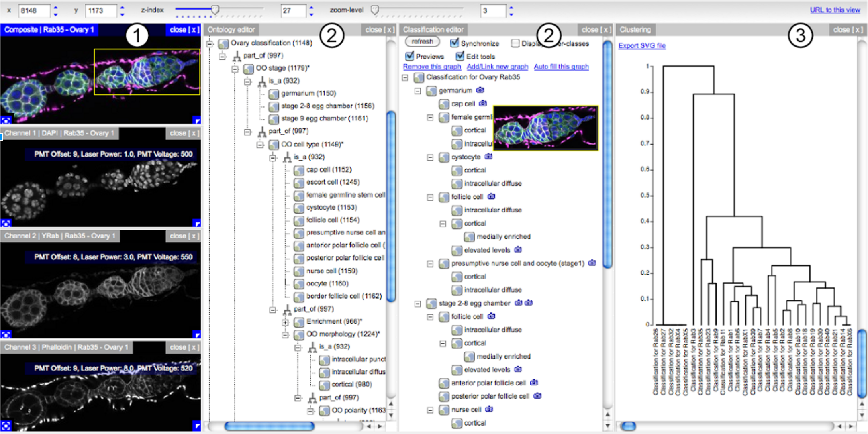This screenshot has height=434, width=868.
Task: Collapse stage 2-8 egg chamber classification node
Action: [x=418, y=304]
